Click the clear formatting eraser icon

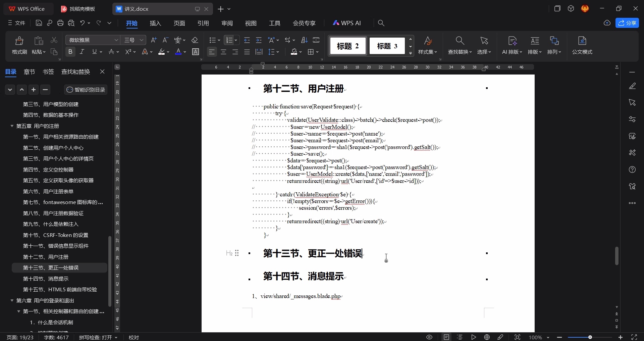click(x=195, y=40)
